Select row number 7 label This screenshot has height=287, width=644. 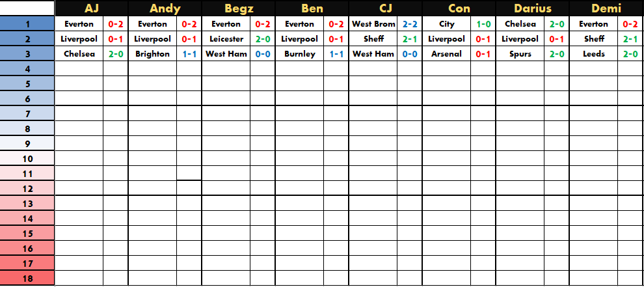(x=27, y=114)
